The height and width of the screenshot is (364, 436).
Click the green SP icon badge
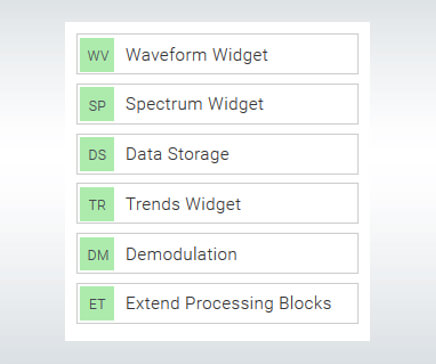point(97,104)
